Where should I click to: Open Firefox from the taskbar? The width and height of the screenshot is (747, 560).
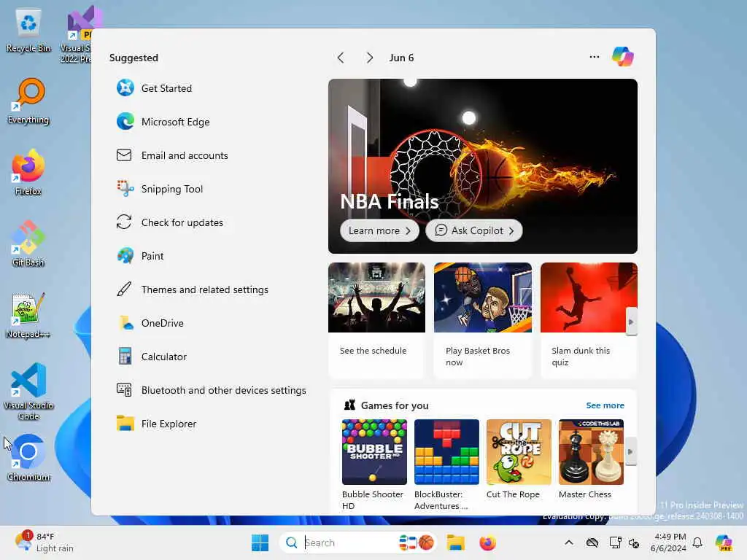pyautogui.click(x=487, y=542)
